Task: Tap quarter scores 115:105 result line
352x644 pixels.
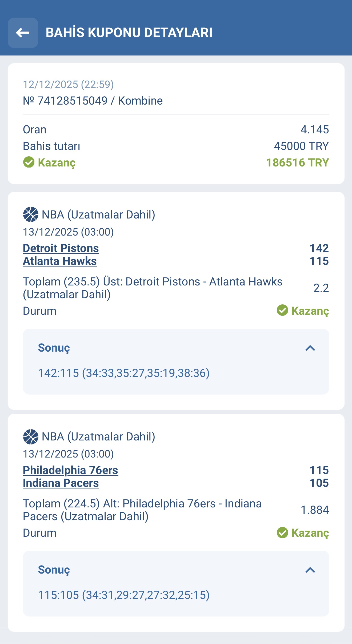Action: pyautogui.click(x=124, y=595)
